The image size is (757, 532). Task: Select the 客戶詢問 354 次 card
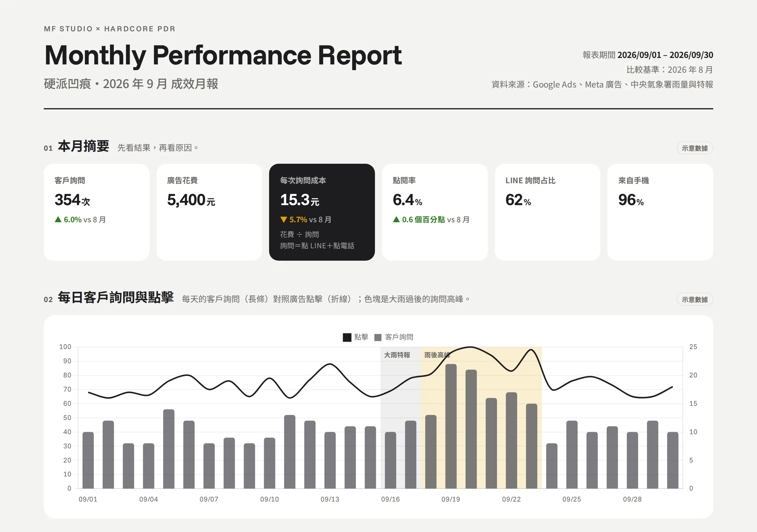click(x=97, y=212)
